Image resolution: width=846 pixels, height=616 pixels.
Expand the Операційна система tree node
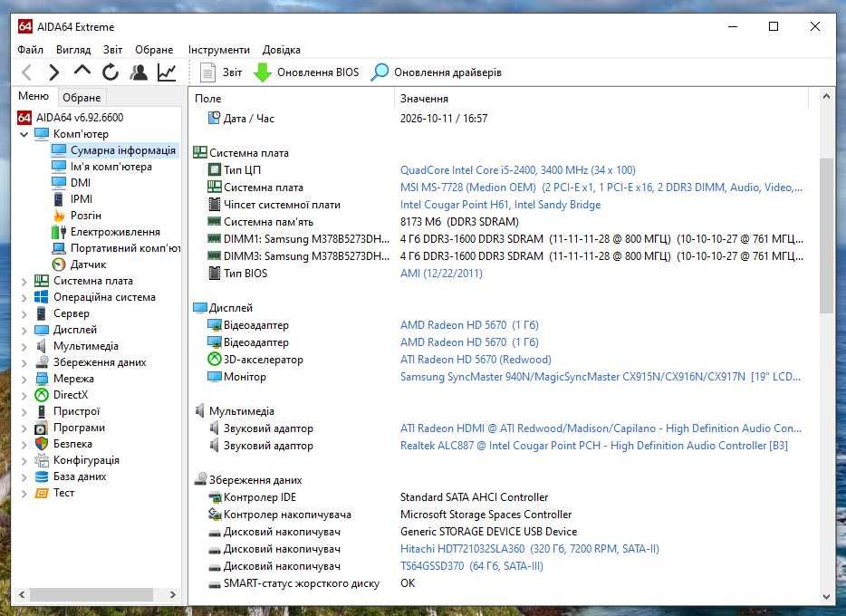(24, 297)
